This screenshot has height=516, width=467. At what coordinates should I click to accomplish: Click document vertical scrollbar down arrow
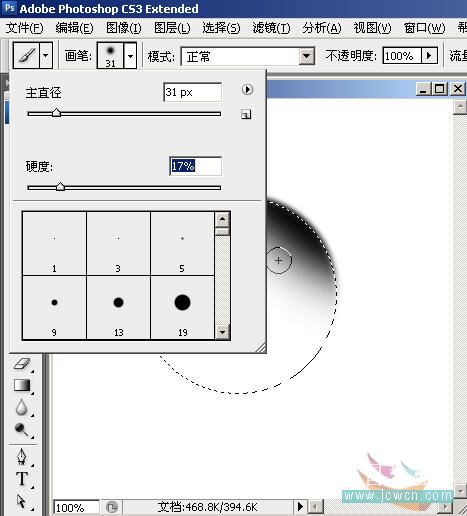point(460,491)
